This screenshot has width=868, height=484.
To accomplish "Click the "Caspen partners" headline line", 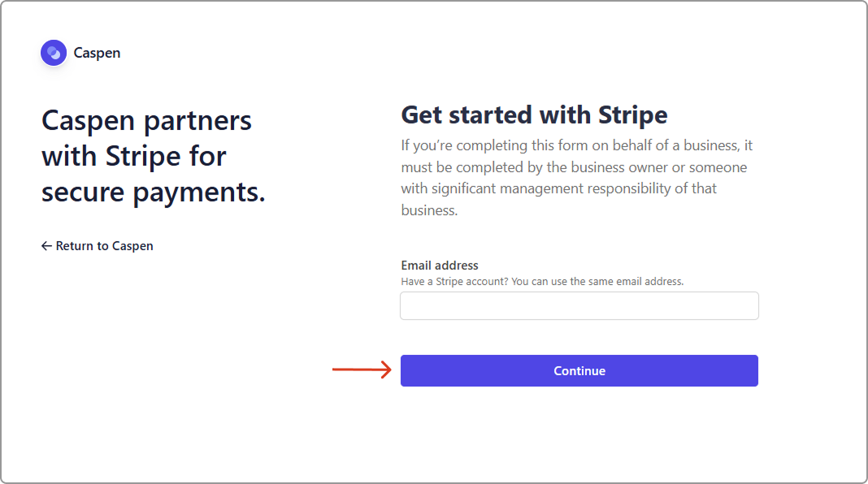I will click(x=146, y=120).
